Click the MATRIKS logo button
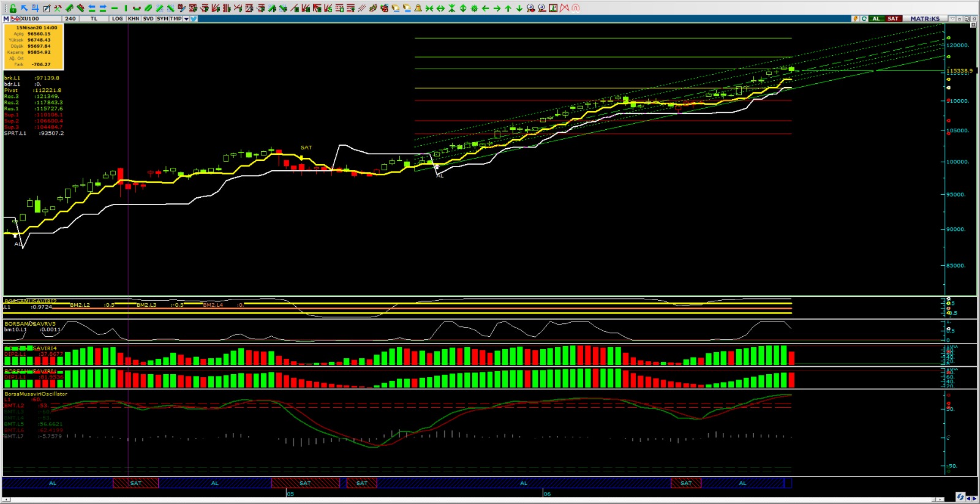 pos(924,19)
